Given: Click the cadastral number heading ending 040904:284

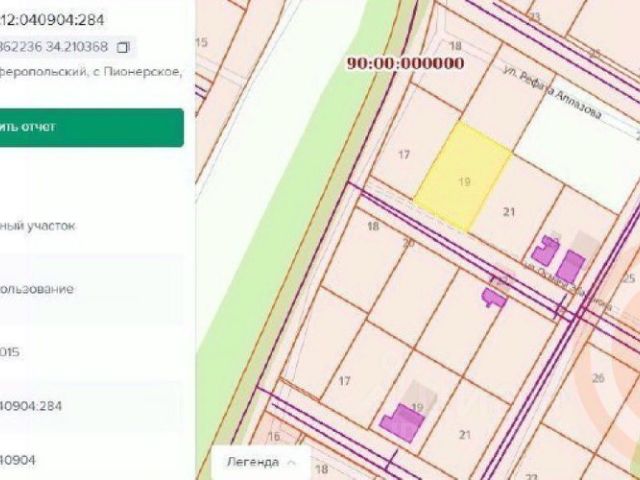Looking at the screenshot, I should pos(52,20).
